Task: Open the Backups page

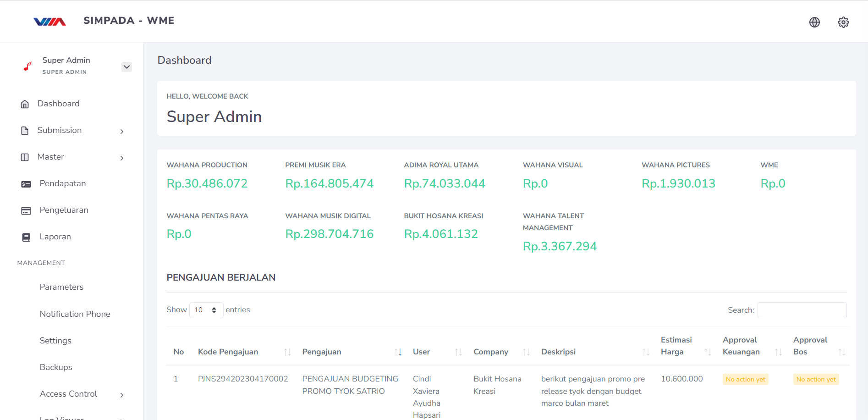Action: pyautogui.click(x=55, y=367)
